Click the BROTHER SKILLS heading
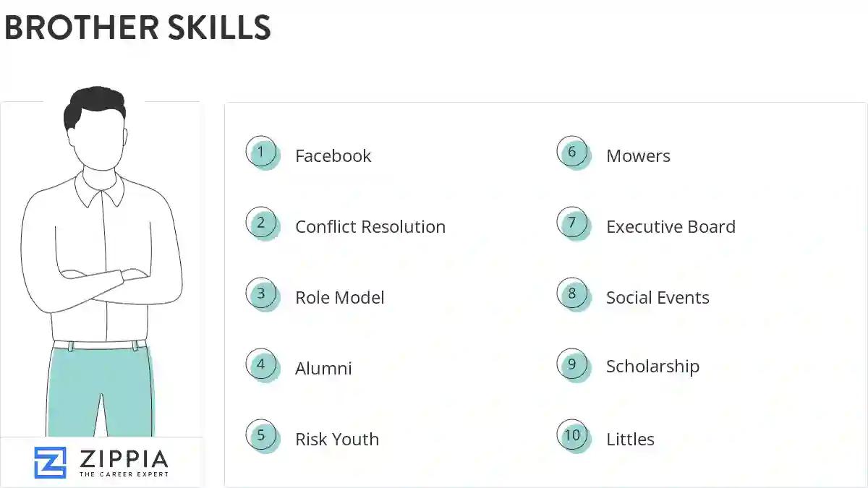The height and width of the screenshot is (488, 868). pyautogui.click(x=137, y=28)
